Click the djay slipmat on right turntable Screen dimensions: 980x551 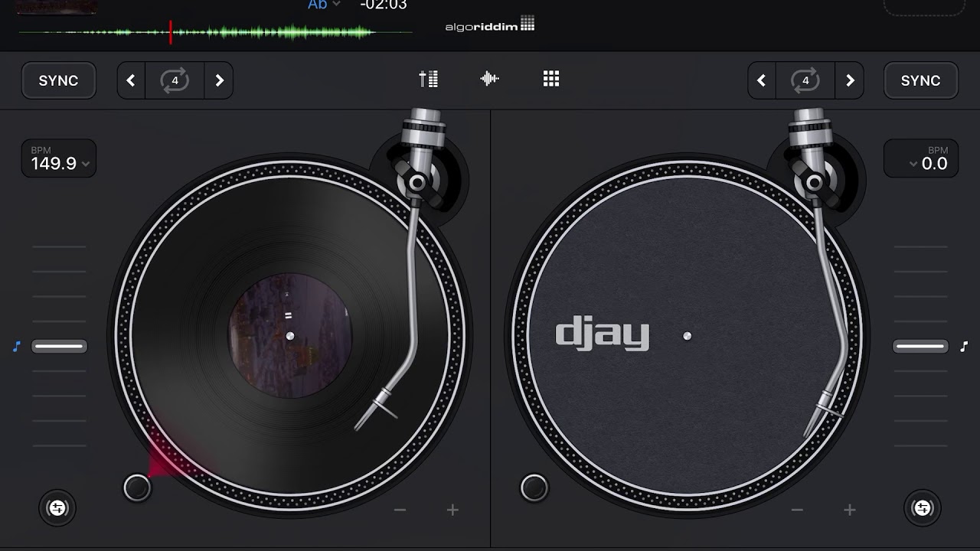tap(687, 336)
